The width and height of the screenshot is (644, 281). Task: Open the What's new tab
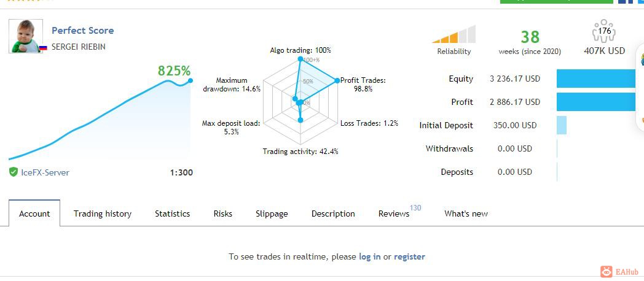click(466, 214)
